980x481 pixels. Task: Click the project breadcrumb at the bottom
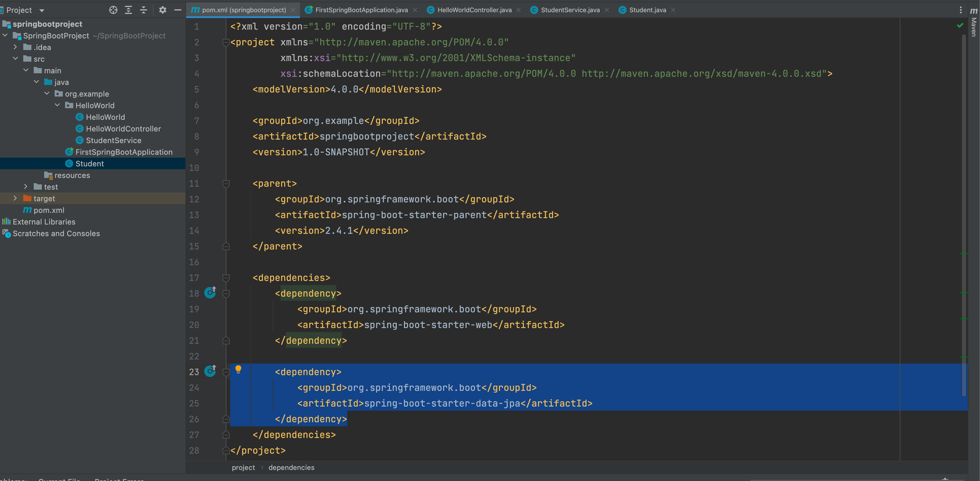pos(243,467)
